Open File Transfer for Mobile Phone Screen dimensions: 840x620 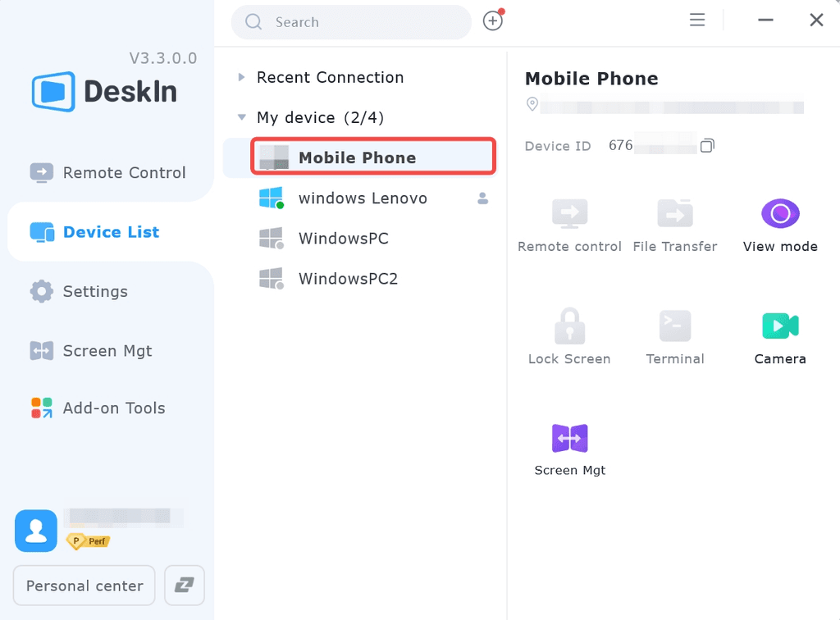pos(675,212)
